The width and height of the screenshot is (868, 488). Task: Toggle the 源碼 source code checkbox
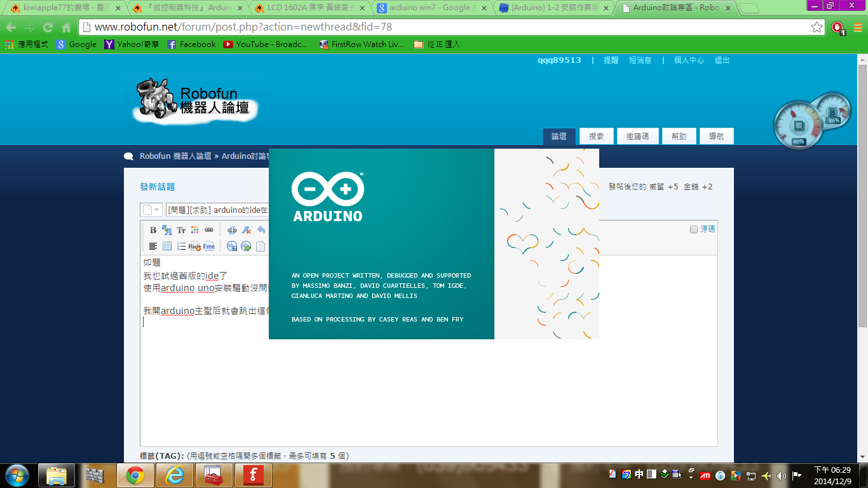pyautogui.click(x=694, y=229)
